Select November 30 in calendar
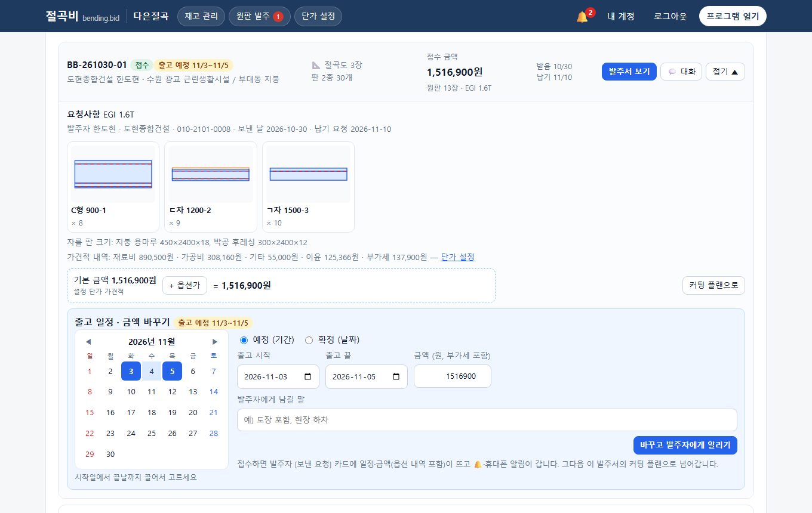This screenshot has width=812, height=513. tap(110, 454)
